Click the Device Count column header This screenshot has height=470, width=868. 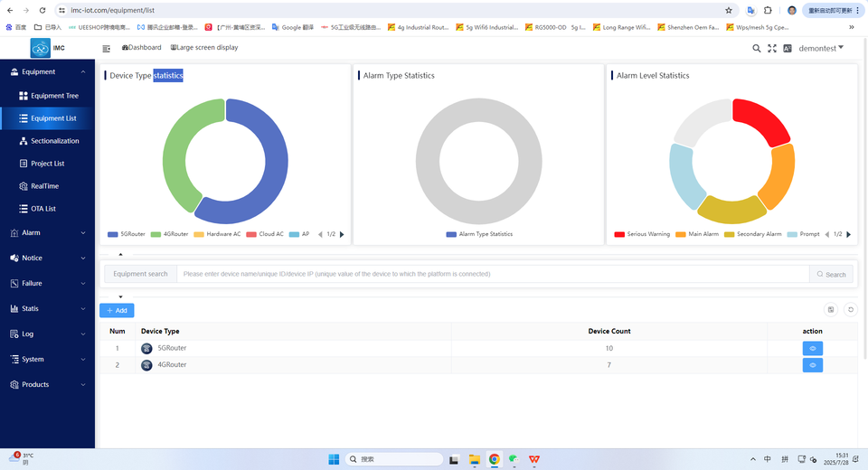click(609, 331)
